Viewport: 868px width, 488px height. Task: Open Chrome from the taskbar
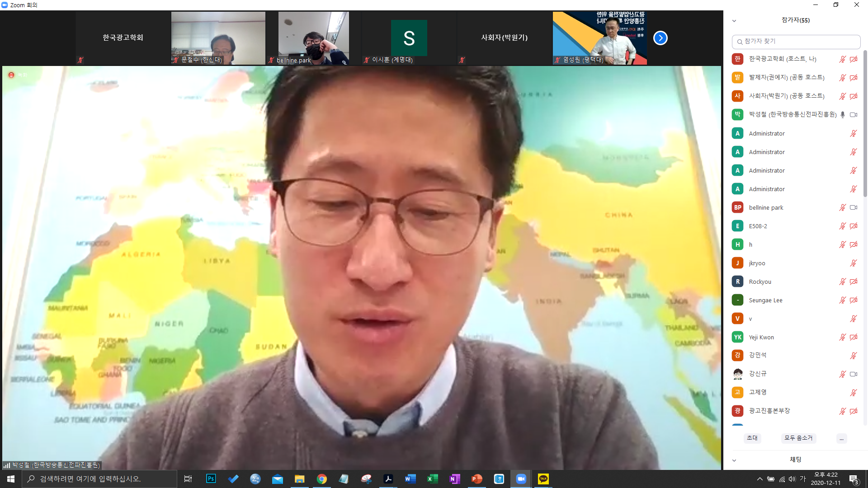[322, 479]
